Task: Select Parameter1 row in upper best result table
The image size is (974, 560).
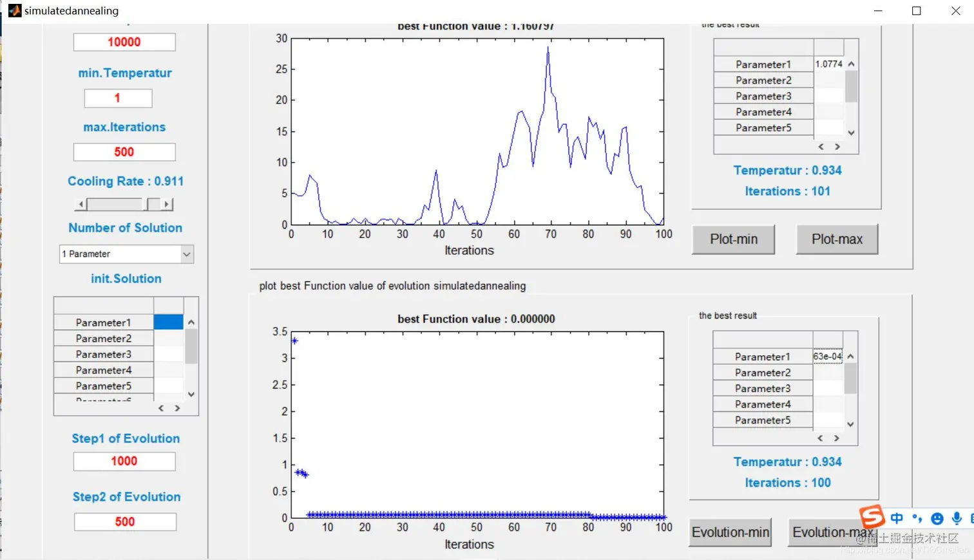Action: coord(763,64)
